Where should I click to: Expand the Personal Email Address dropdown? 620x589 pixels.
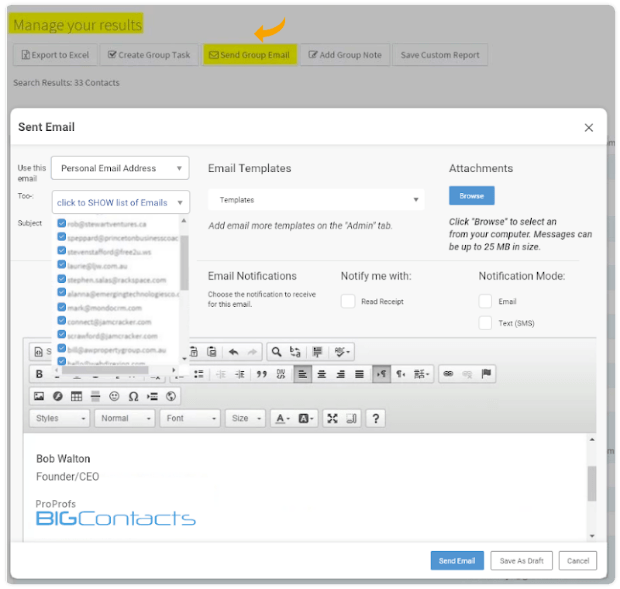click(x=120, y=168)
